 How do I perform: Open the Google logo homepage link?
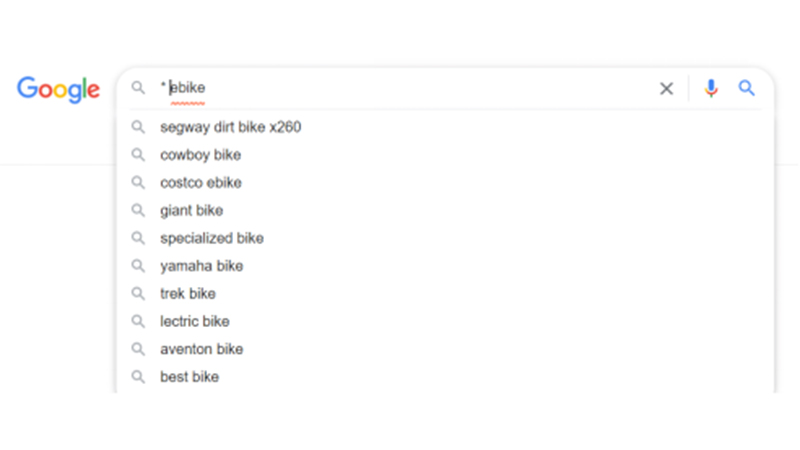point(58,89)
